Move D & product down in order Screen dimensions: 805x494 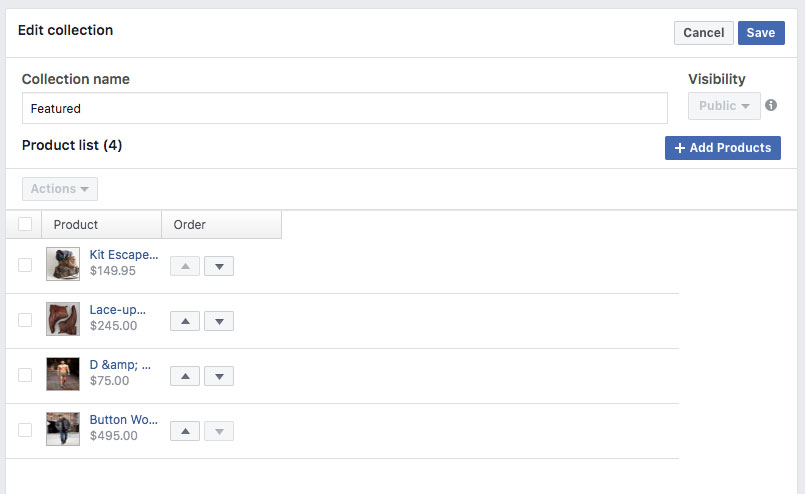tap(219, 376)
